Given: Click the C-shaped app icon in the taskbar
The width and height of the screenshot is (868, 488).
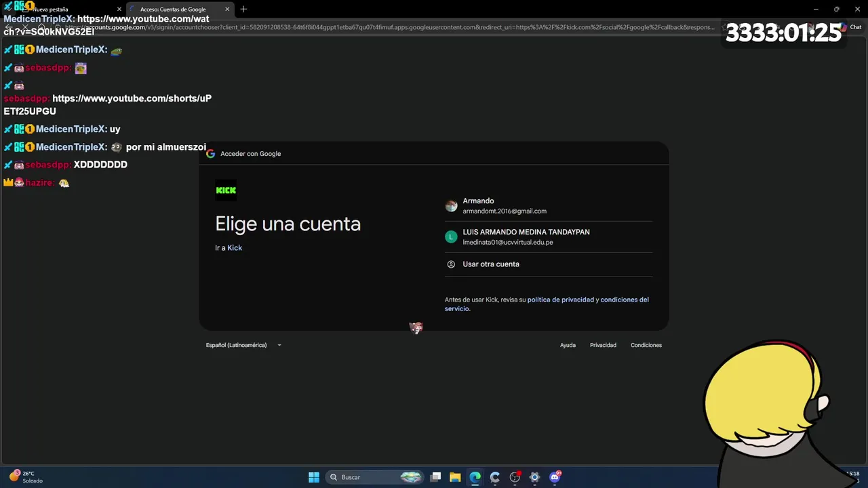Looking at the screenshot, I should (x=495, y=477).
